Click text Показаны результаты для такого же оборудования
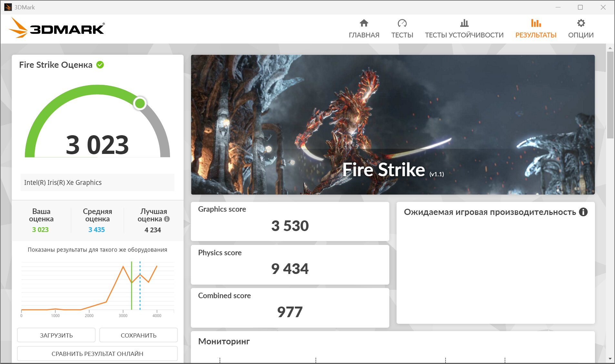The height and width of the screenshot is (364, 615). pyautogui.click(x=97, y=250)
